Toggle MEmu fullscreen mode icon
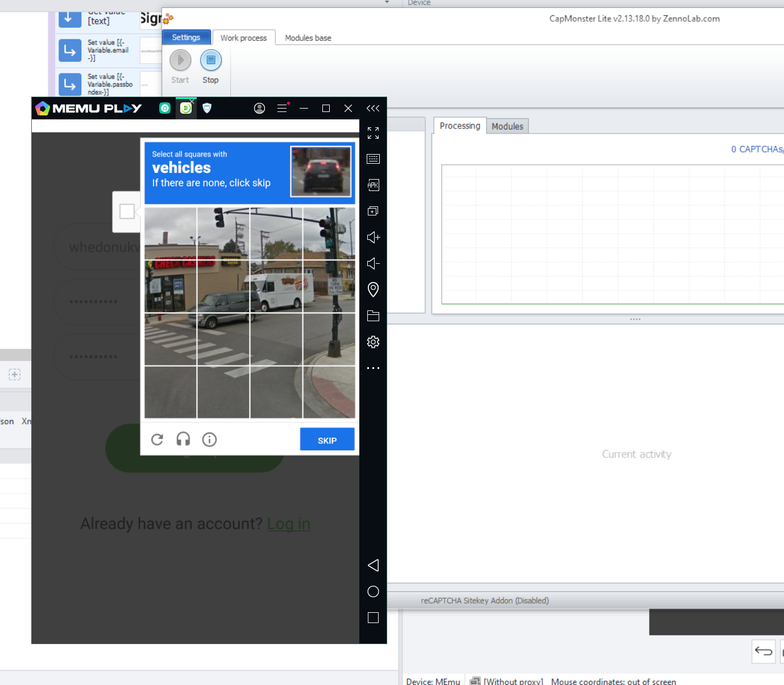The width and height of the screenshot is (784, 685). (x=373, y=133)
